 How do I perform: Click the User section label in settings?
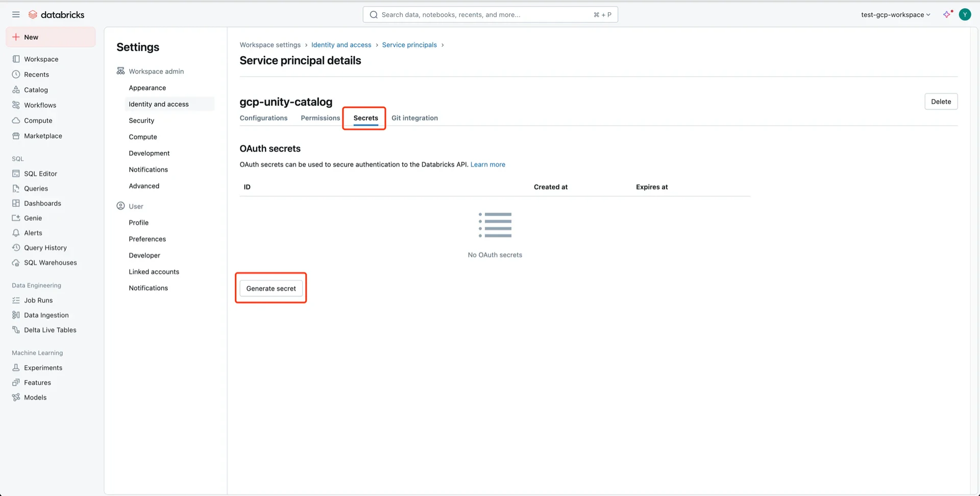(x=136, y=206)
